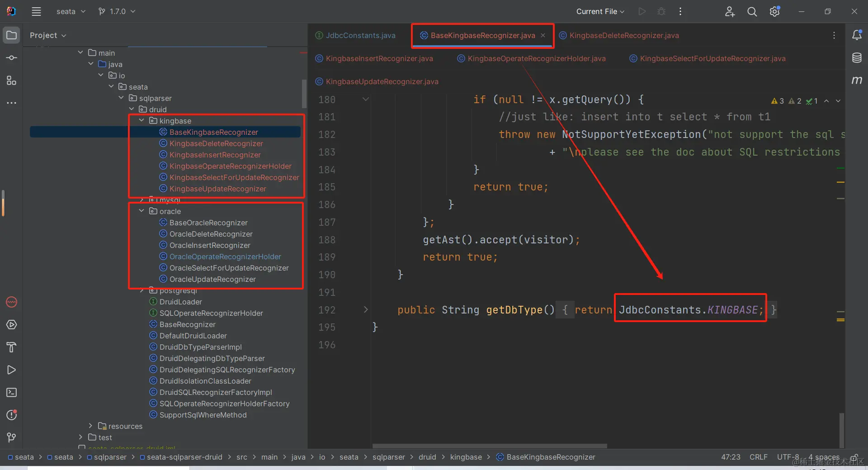Viewport: 868px width, 470px height.
Task: Select SupportSqlWhereMethod class in tree
Action: tap(203, 415)
